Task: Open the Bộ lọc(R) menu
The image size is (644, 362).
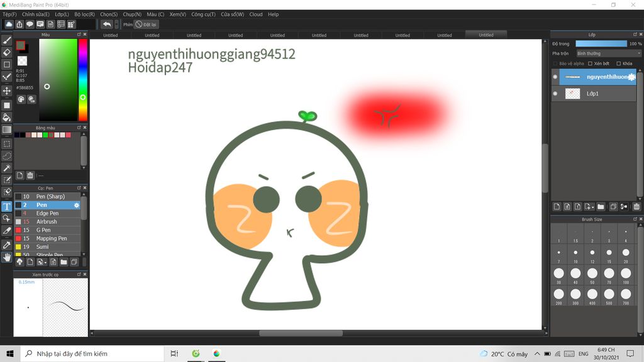Action: click(x=85, y=14)
